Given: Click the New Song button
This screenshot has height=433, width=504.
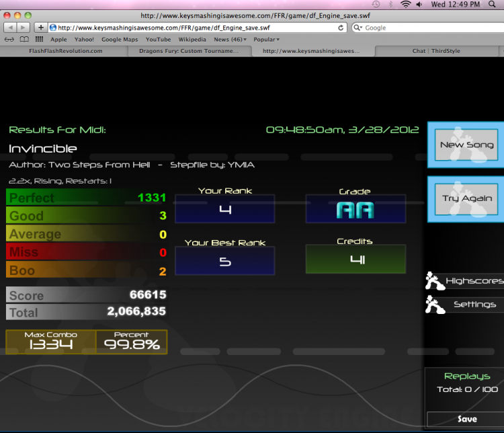Looking at the screenshot, I should [466, 145].
